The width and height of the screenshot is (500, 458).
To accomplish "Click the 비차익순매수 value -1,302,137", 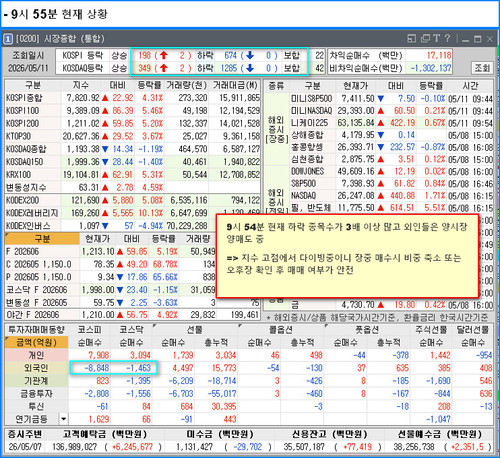I will pyautogui.click(x=431, y=68).
